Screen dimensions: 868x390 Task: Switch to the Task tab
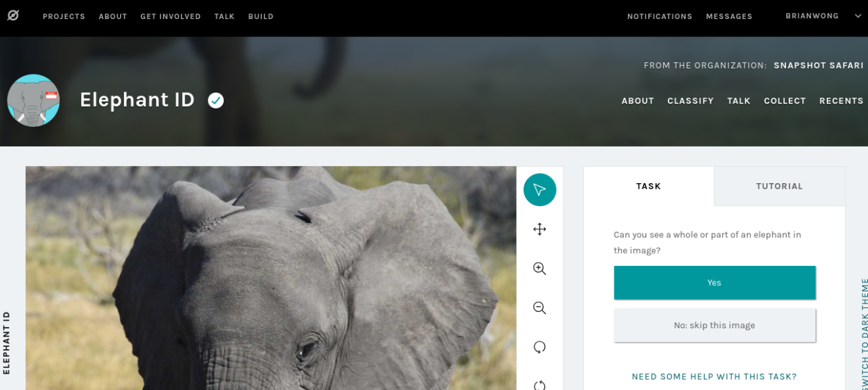coord(648,186)
